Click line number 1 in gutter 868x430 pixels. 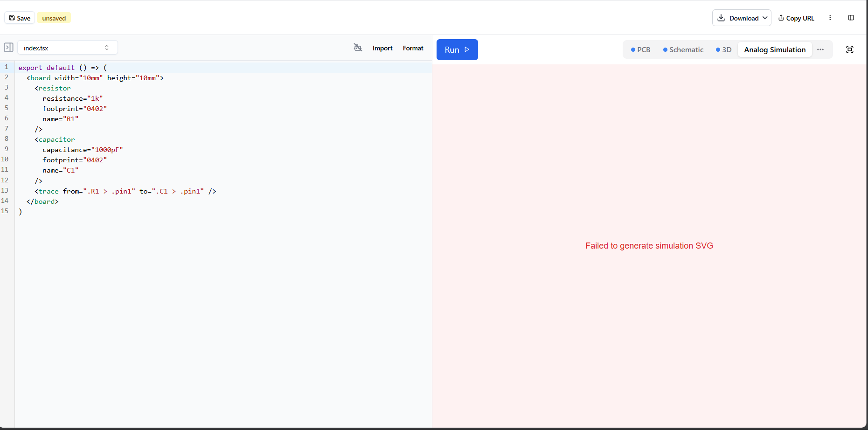(x=7, y=67)
